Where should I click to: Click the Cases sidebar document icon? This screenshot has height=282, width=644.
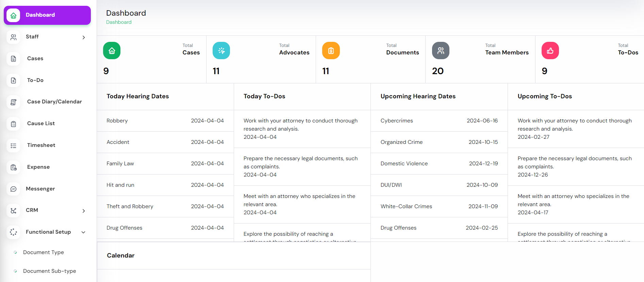14,59
